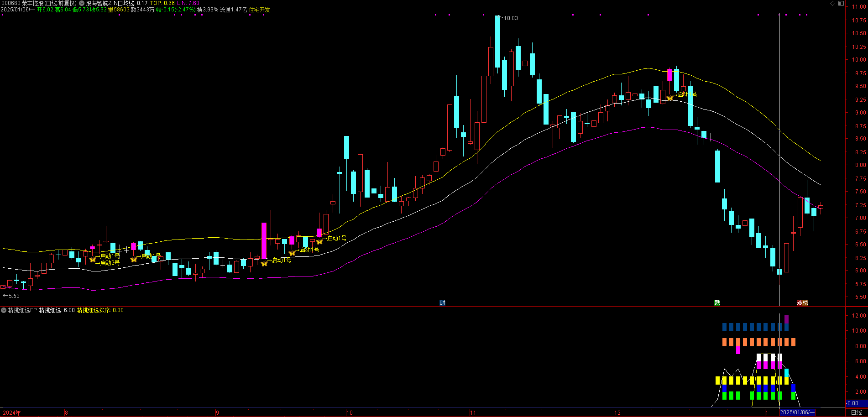Select the 精挑细选: 6.00 value
868x417 pixels.
tap(57, 310)
